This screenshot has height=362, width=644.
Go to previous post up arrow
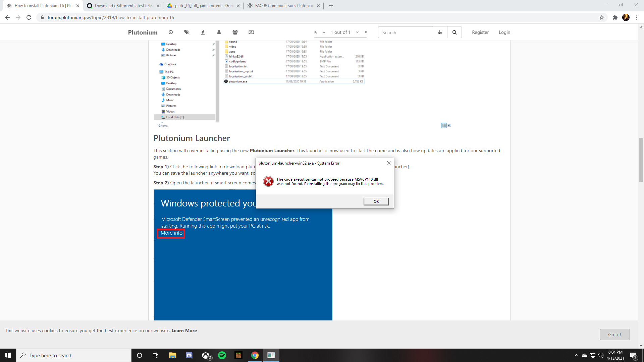coord(324,32)
